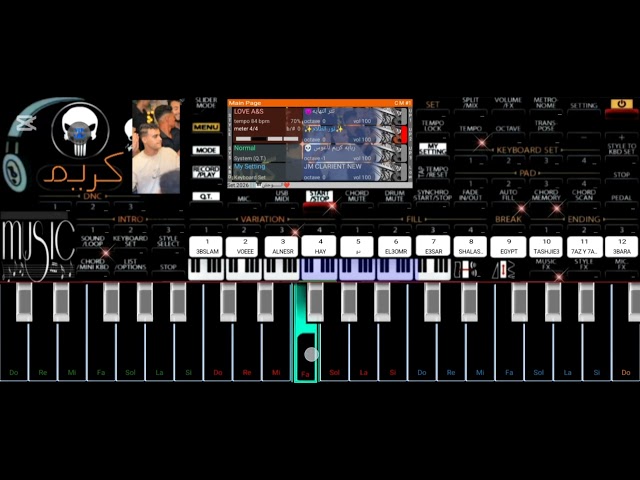Open LIST/OPTIONS
Screen dimensions: 640x480
pos(131,264)
